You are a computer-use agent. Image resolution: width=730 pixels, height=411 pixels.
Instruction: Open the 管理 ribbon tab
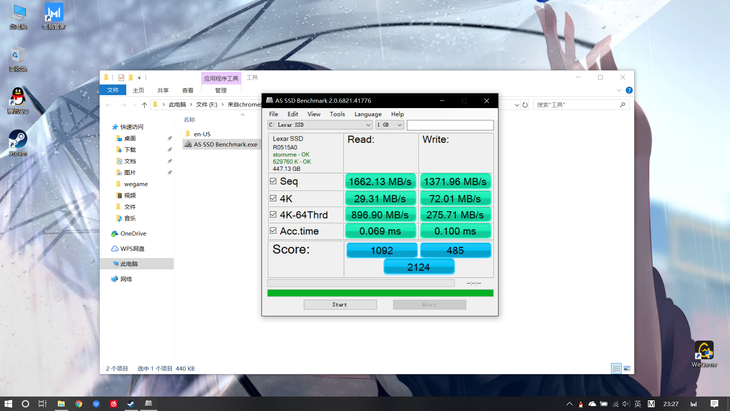pyautogui.click(x=221, y=90)
